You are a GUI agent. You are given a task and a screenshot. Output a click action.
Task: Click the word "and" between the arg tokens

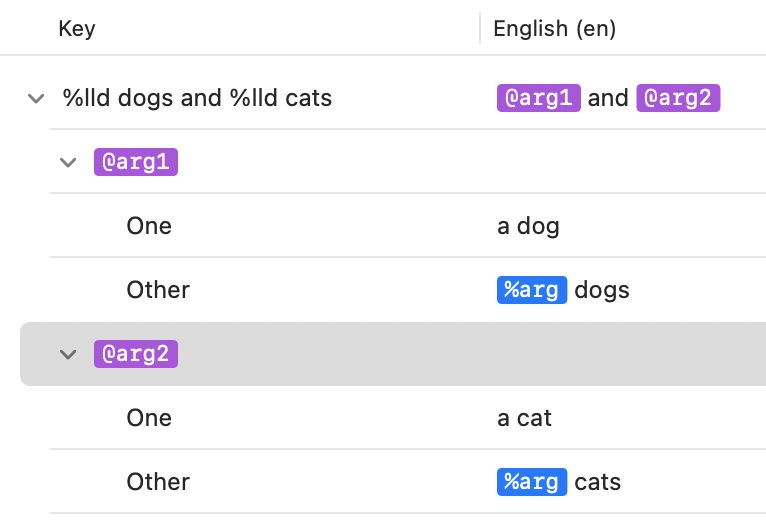pos(608,98)
